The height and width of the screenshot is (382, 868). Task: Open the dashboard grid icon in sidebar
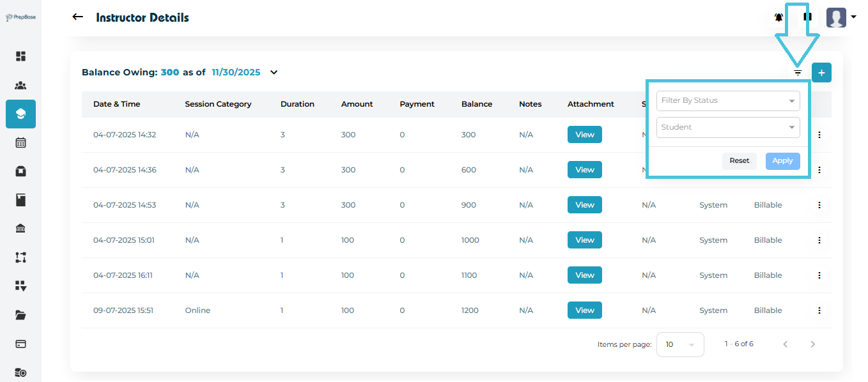tap(20, 56)
